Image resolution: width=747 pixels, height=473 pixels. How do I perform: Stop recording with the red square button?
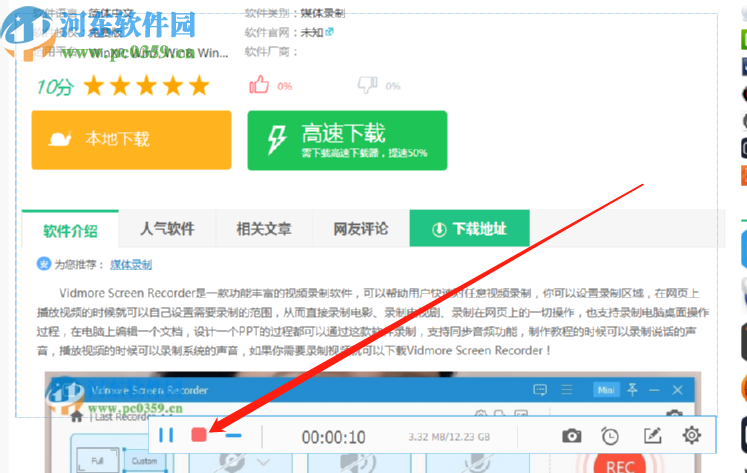[199, 434]
